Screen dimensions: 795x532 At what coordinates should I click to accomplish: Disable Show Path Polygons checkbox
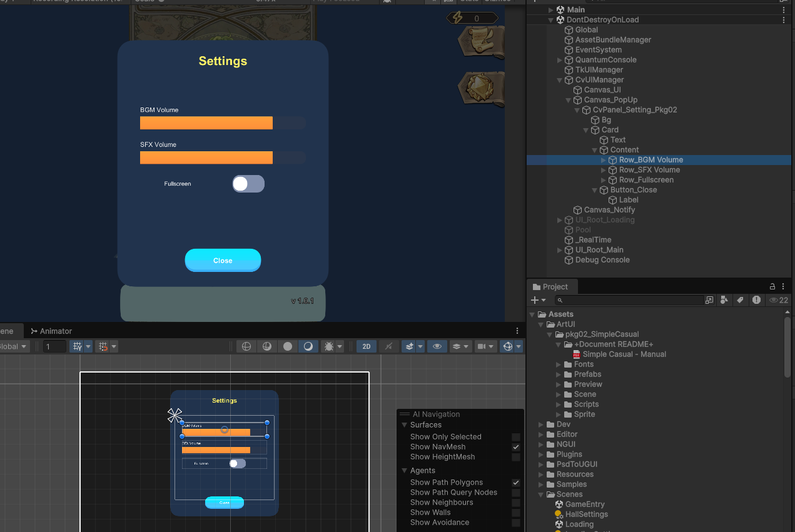coord(516,483)
